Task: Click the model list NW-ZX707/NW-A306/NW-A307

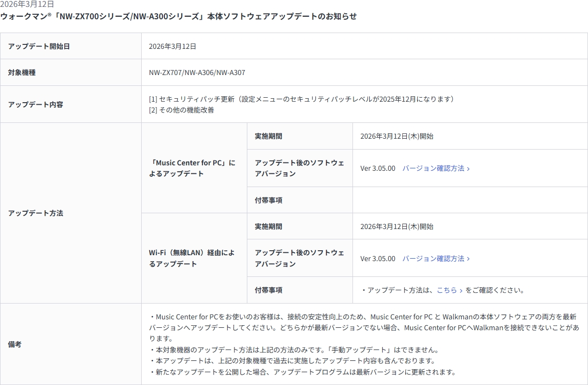Action: point(197,73)
